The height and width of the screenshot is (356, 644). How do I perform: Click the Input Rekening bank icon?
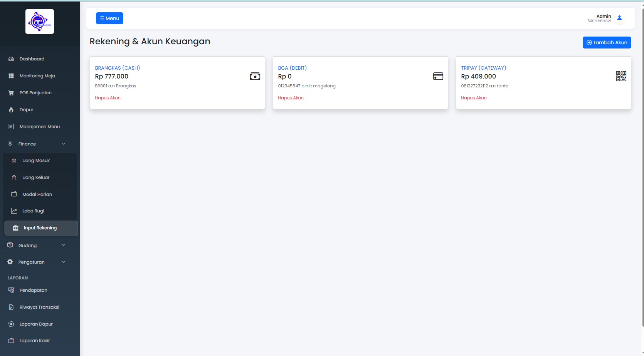coord(15,228)
